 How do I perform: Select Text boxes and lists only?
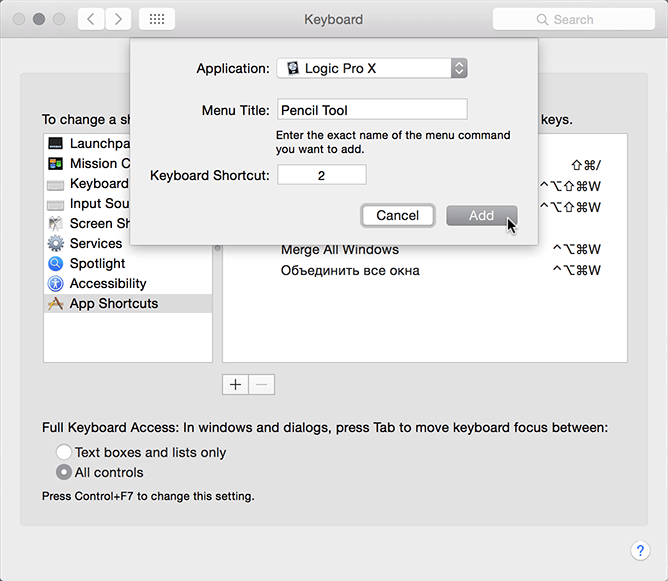click(64, 452)
